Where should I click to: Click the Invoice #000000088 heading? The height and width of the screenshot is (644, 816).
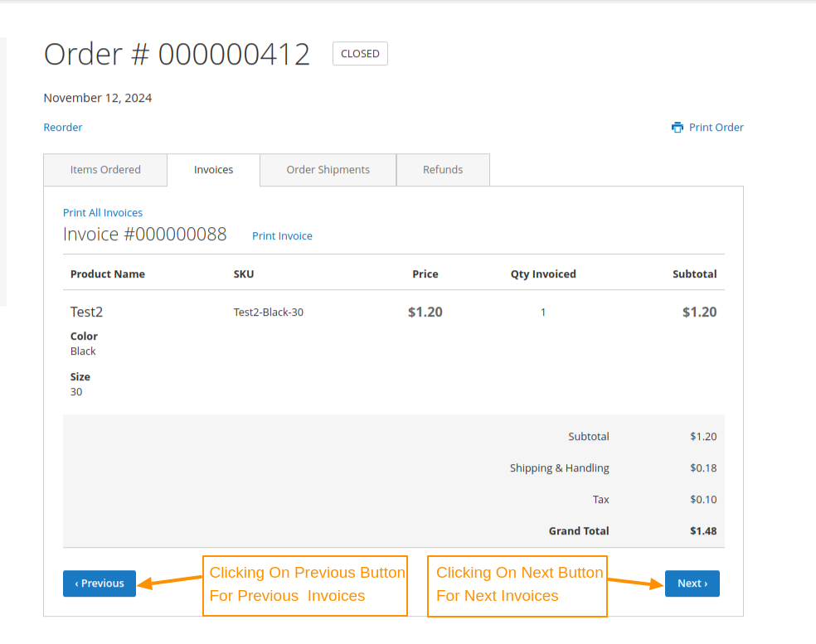pyautogui.click(x=145, y=235)
